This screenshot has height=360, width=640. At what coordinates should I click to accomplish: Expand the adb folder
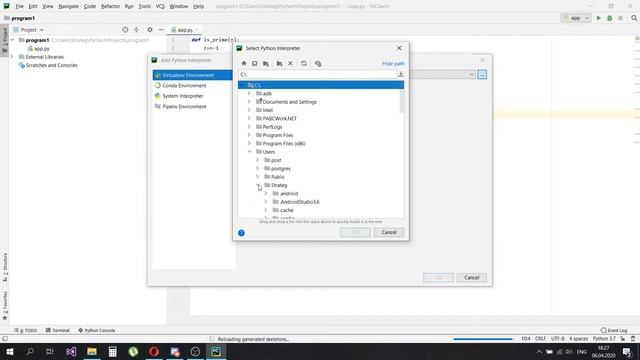[x=249, y=93]
